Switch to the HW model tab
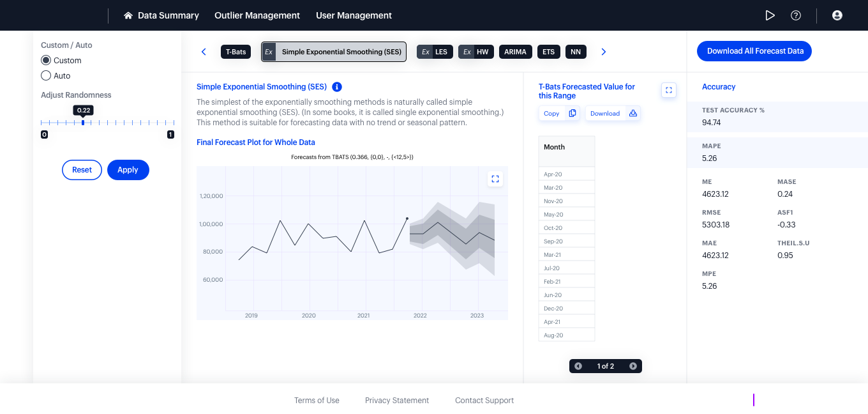Viewport: 868px width, 414px height. (476, 52)
